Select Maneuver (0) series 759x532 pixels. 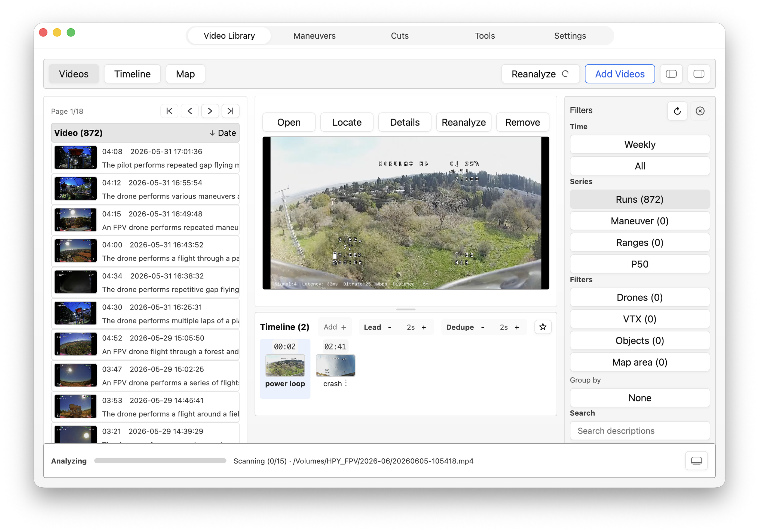(x=640, y=221)
